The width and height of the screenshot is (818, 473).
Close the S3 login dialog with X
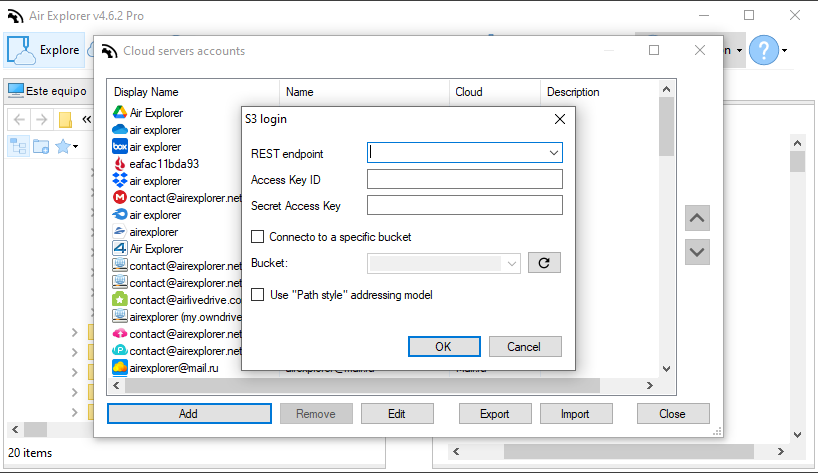pos(560,119)
